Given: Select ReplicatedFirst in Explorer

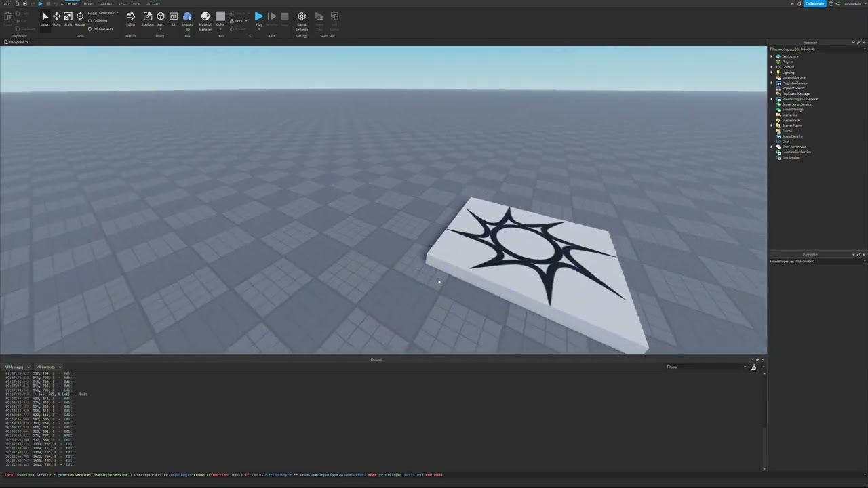Looking at the screenshot, I should (793, 88).
